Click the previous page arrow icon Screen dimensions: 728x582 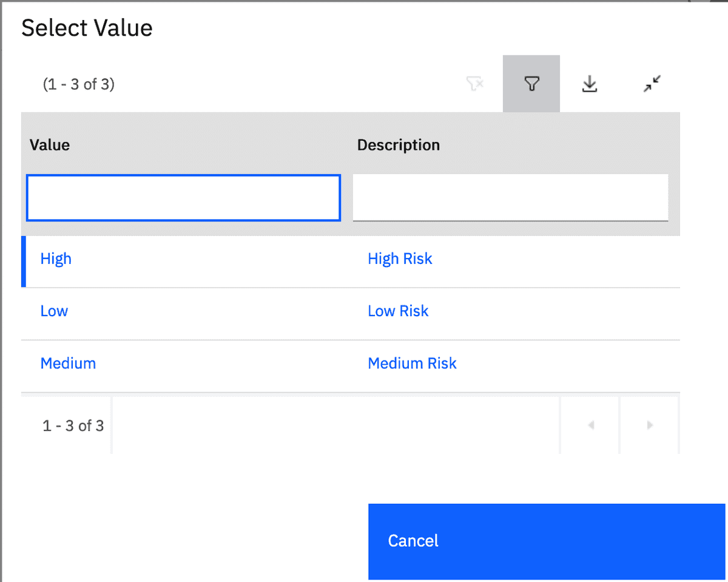tap(589, 425)
